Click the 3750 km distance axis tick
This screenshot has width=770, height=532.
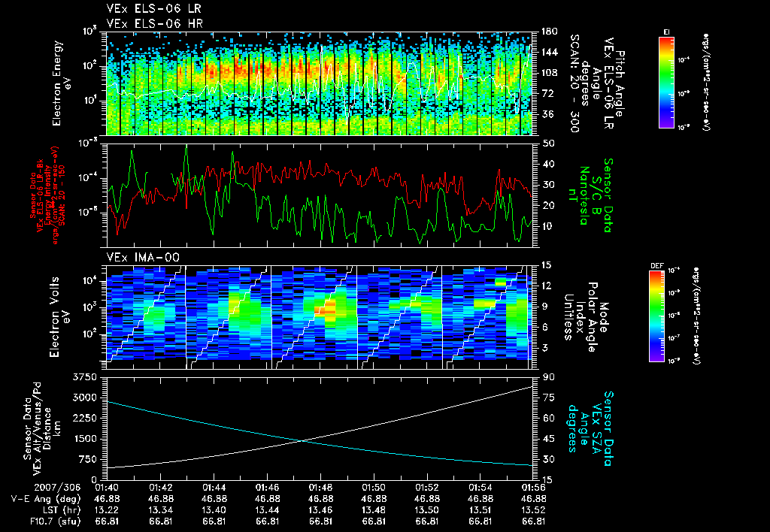click(85, 377)
